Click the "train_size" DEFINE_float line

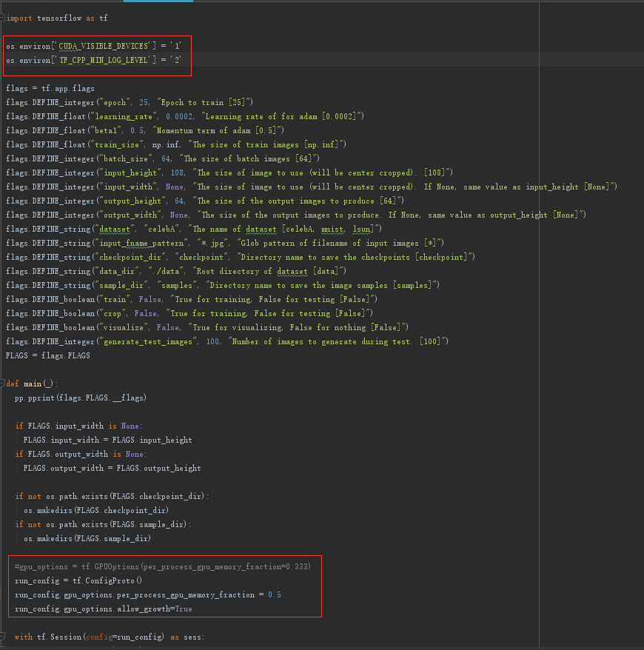tap(176, 144)
